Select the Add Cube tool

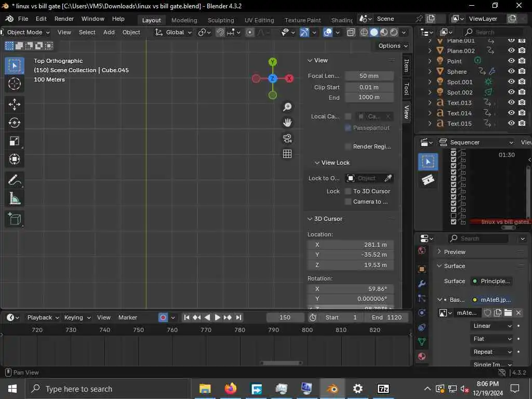point(14,219)
